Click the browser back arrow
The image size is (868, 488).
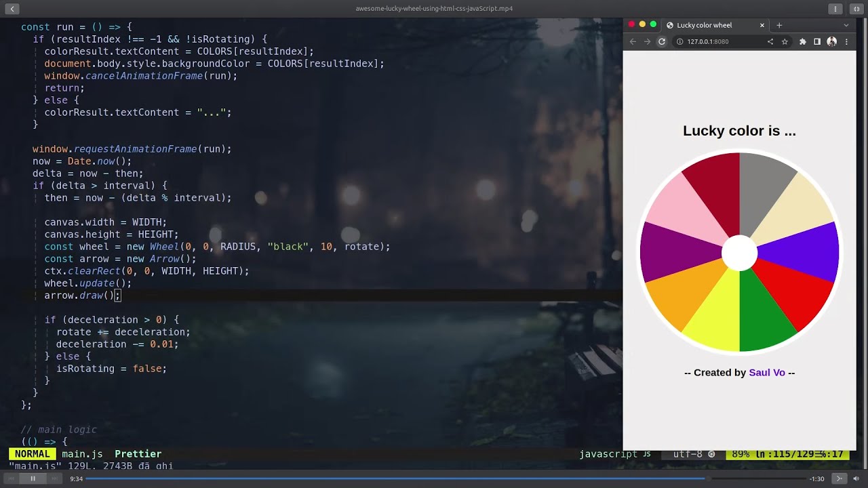pos(633,41)
